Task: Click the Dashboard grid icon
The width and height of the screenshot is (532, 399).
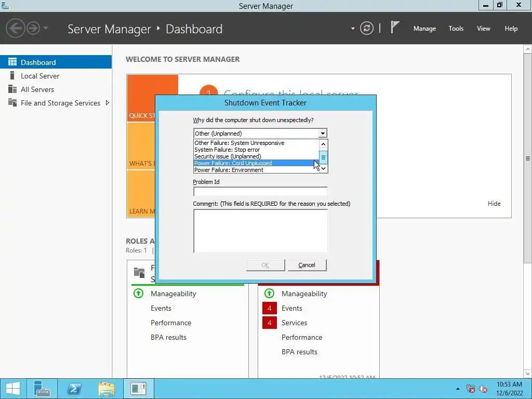Action: pyautogui.click(x=12, y=62)
